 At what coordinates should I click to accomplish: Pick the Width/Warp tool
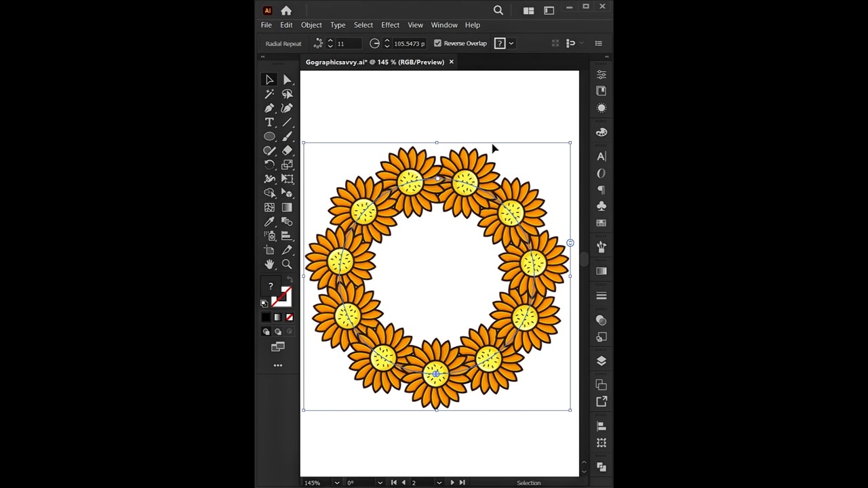coord(269,179)
